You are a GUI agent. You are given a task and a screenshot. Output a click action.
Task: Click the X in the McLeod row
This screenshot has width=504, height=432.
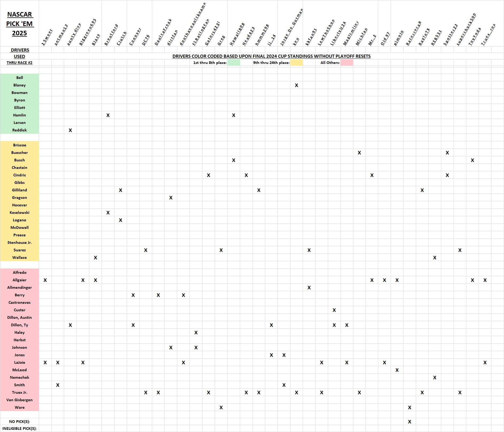397,370
